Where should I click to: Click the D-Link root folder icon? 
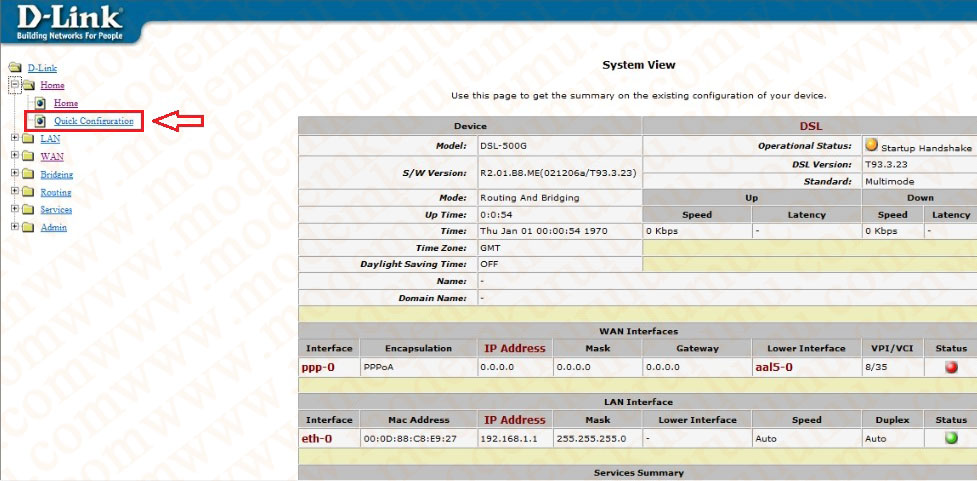click(x=14, y=67)
